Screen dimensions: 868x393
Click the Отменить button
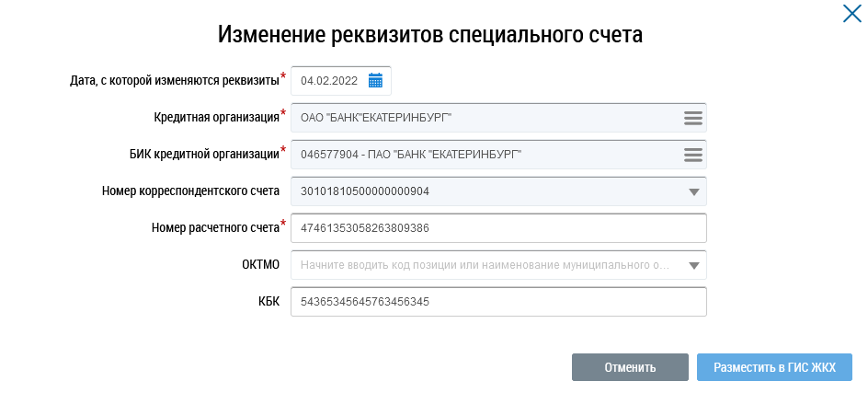(630, 367)
